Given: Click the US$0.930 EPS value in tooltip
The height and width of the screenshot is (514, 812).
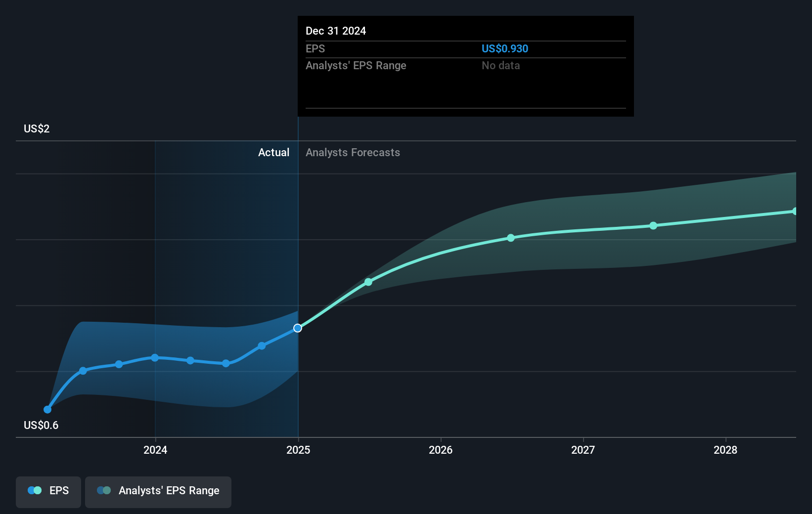Looking at the screenshot, I should pyautogui.click(x=505, y=48).
